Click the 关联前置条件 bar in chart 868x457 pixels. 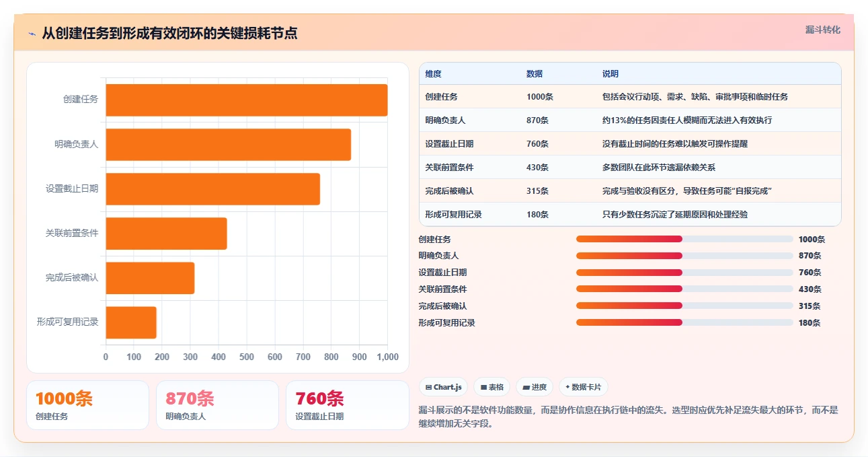(x=166, y=234)
